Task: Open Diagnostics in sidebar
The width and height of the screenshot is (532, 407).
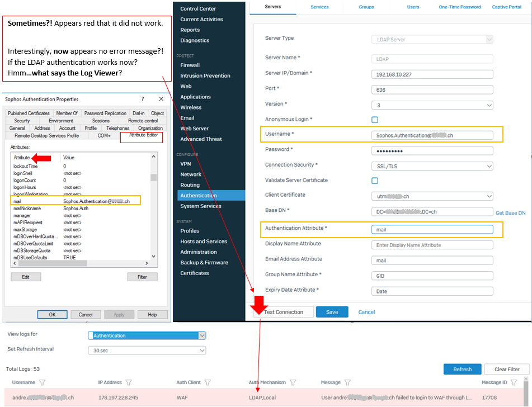Action: tap(195, 40)
